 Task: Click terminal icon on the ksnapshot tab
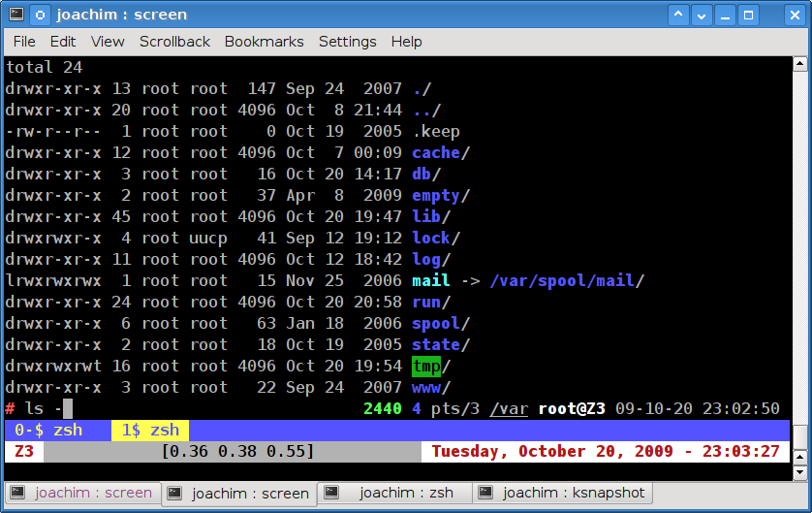(486, 493)
